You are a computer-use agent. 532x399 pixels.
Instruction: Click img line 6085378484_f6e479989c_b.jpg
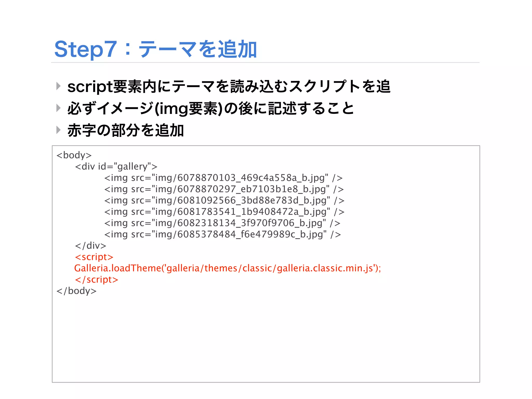pyautogui.click(x=222, y=234)
